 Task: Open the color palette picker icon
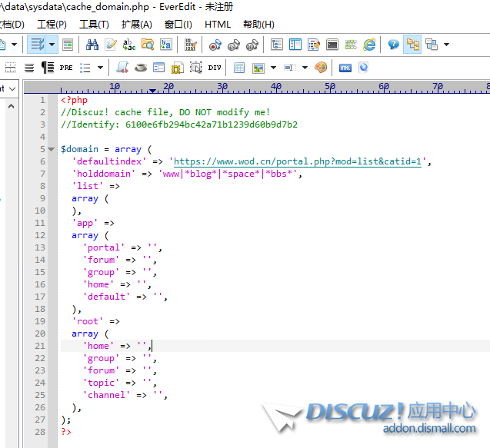(321, 68)
